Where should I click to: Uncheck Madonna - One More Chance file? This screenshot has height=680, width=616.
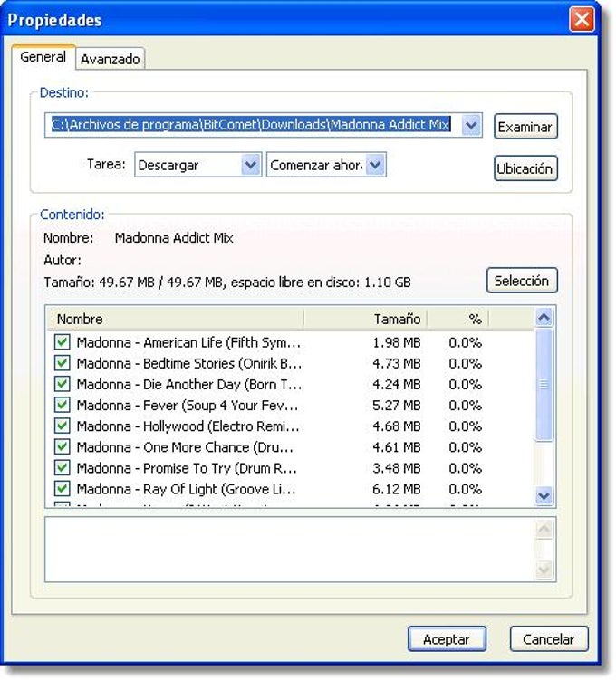[x=62, y=446]
